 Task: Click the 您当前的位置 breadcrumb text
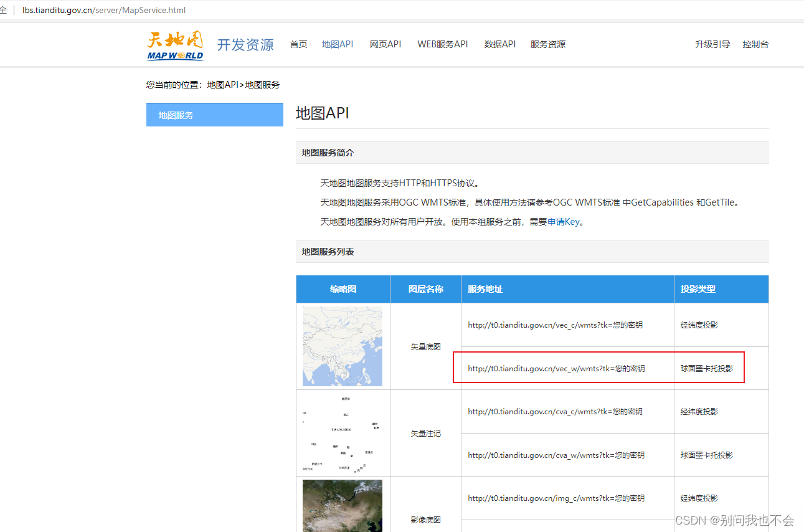tap(213, 85)
